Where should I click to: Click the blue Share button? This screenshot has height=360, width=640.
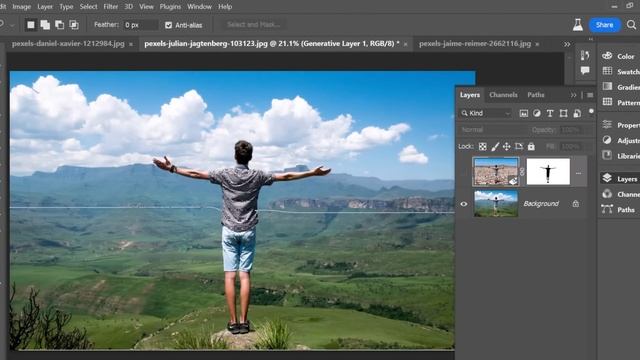[x=604, y=25]
